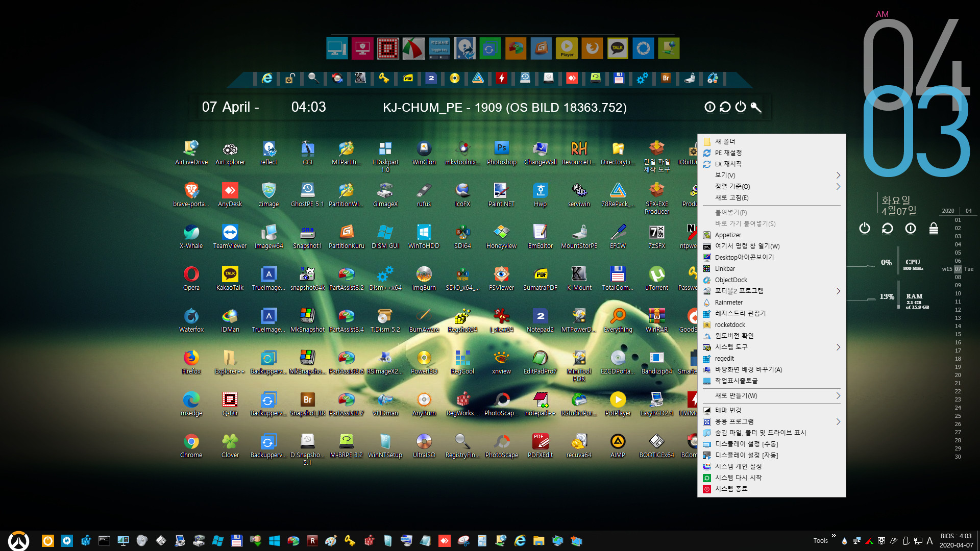Open the WinRAR desktop icon

656,320
